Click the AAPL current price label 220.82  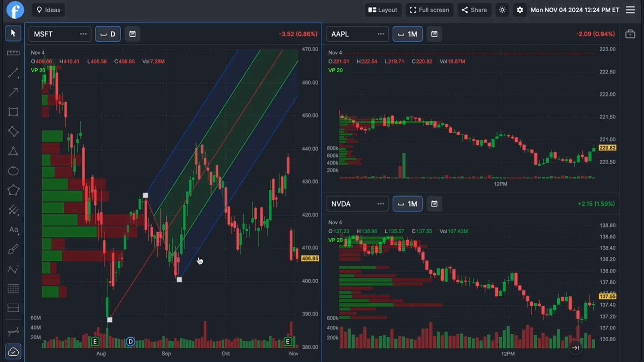coord(607,148)
